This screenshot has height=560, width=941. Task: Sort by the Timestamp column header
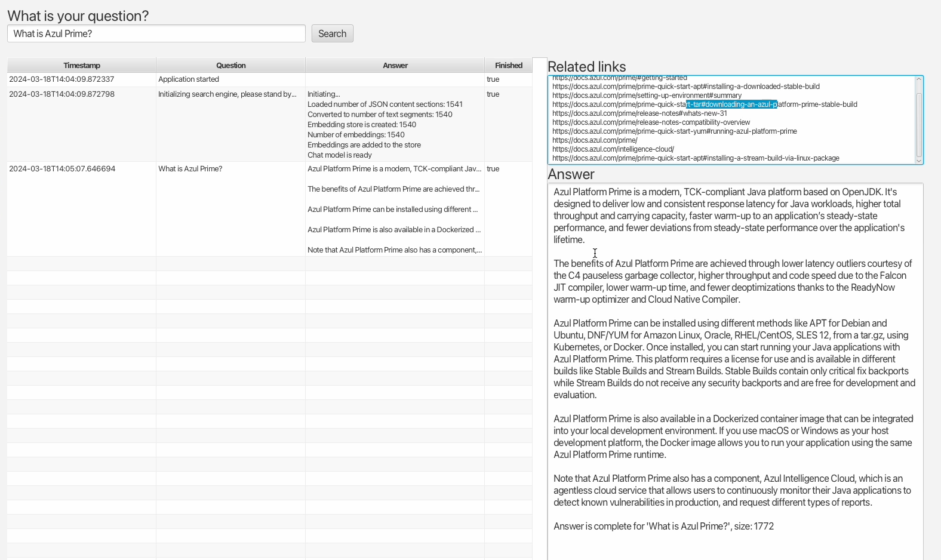click(82, 65)
